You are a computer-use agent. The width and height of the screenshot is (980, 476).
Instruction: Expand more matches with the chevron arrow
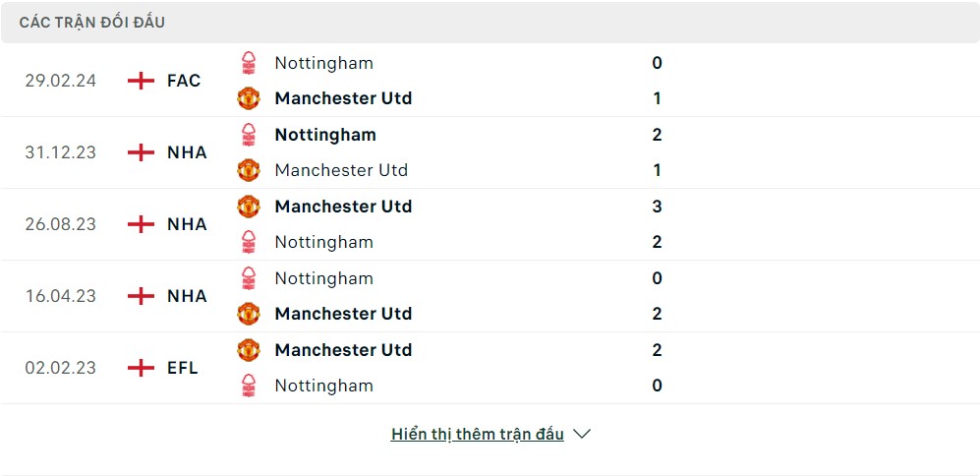pos(582,434)
